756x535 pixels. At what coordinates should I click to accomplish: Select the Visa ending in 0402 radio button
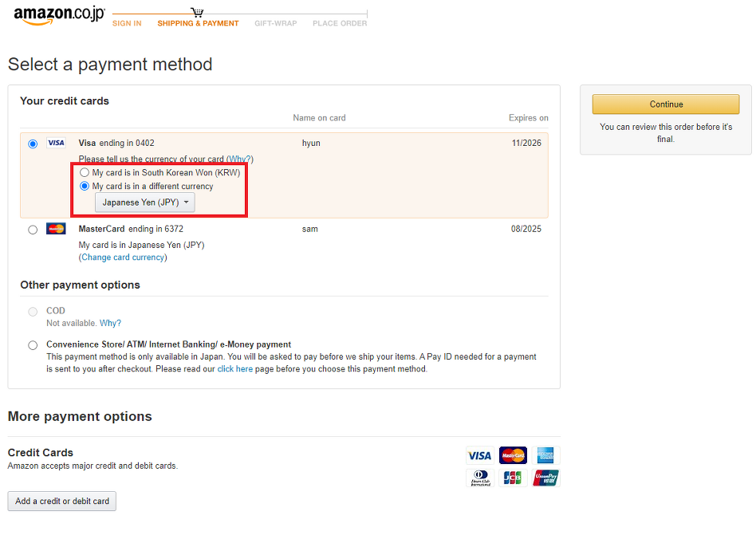pos(33,144)
